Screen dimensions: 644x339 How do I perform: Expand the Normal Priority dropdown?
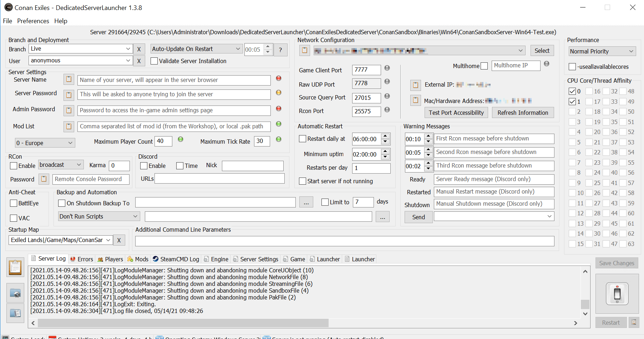tap(602, 51)
